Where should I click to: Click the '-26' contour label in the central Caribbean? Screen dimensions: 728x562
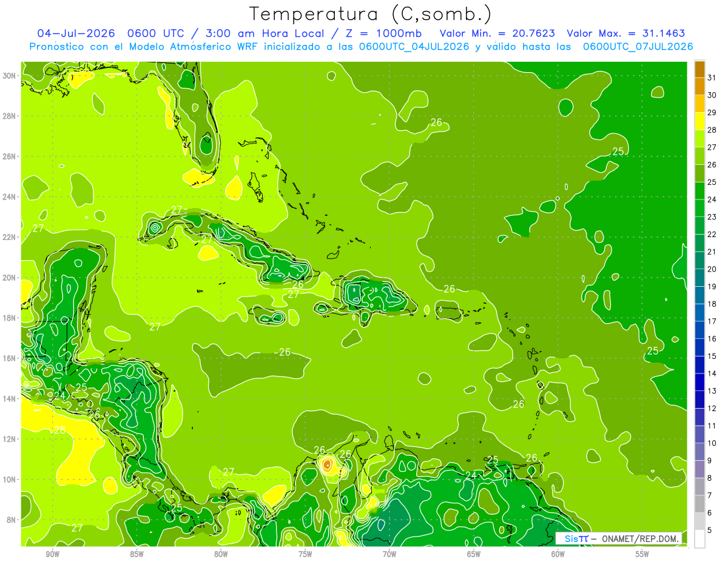pos(282,352)
